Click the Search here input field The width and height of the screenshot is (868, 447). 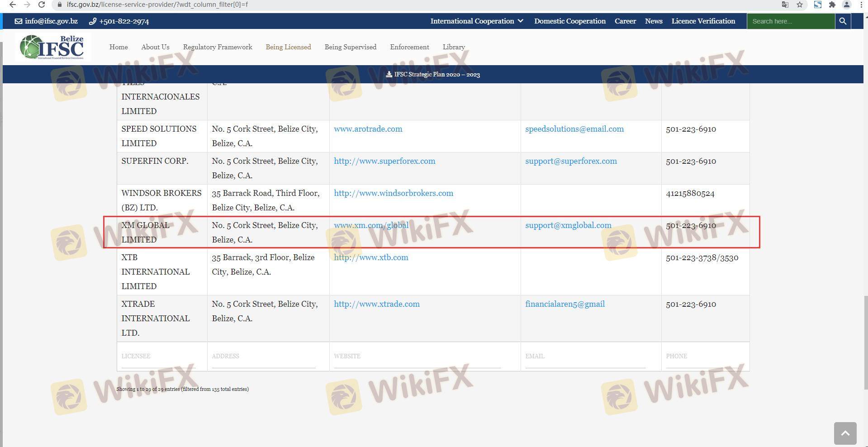pos(790,21)
